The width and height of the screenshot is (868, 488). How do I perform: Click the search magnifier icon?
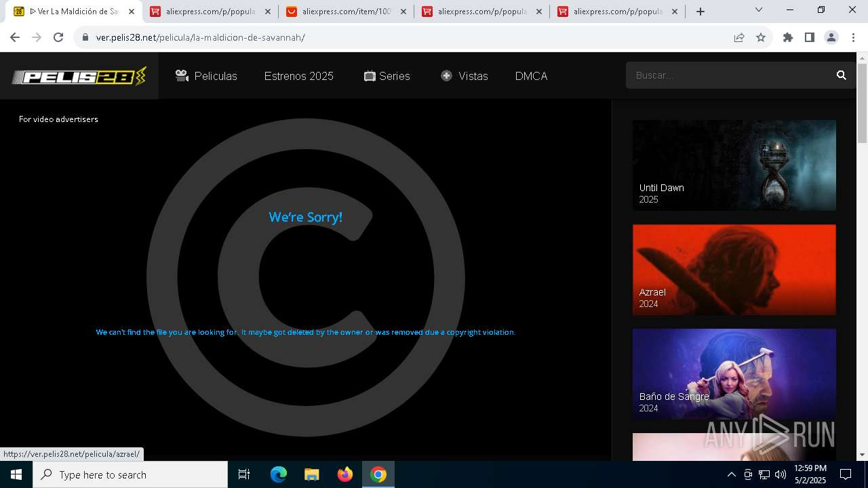(x=842, y=75)
